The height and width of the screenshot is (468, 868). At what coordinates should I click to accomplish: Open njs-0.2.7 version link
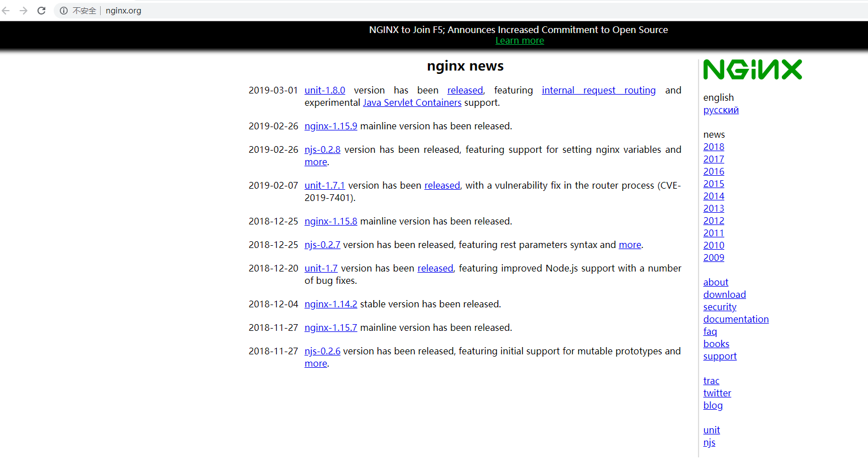pos(323,245)
